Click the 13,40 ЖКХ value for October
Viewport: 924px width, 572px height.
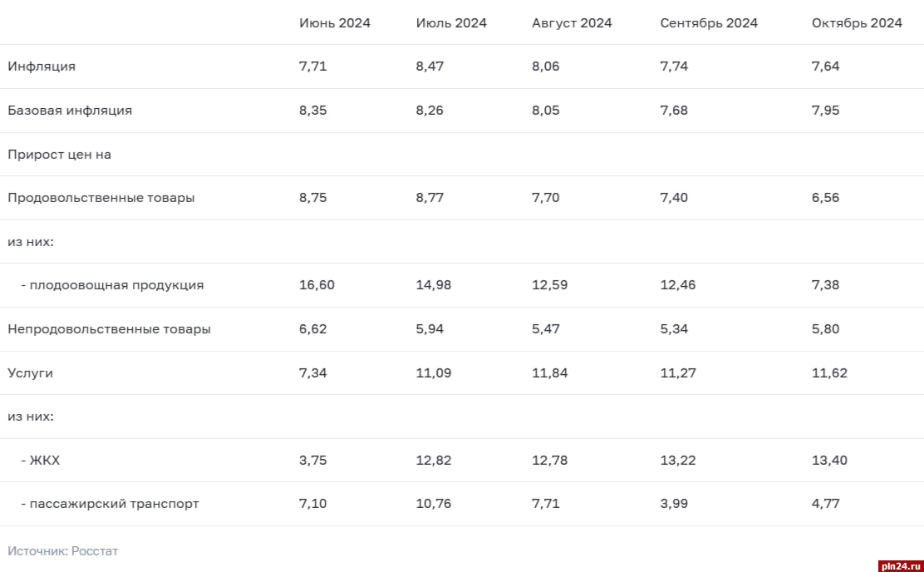(x=829, y=461)
